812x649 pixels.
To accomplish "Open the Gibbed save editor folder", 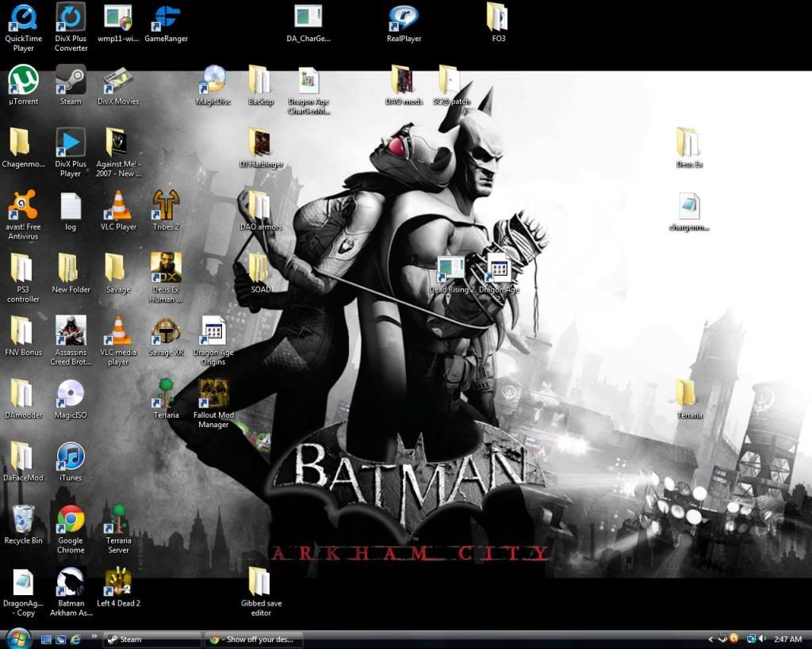I will [x=260, y=583].
